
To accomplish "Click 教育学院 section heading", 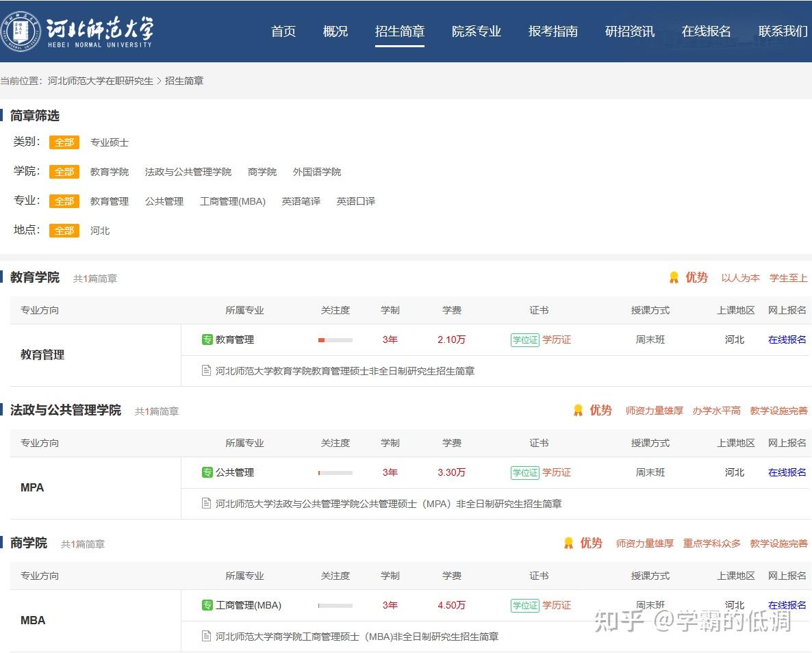I will coord(35,277).
